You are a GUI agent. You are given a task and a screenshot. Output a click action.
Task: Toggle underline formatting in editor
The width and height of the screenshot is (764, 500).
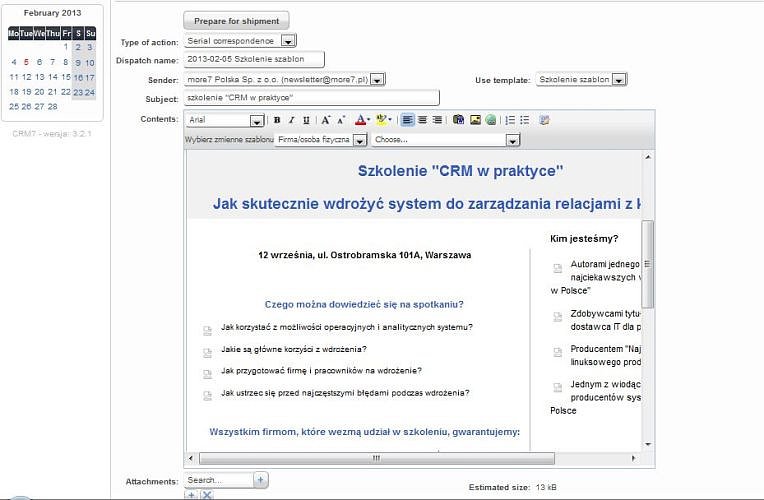(306, 120)
